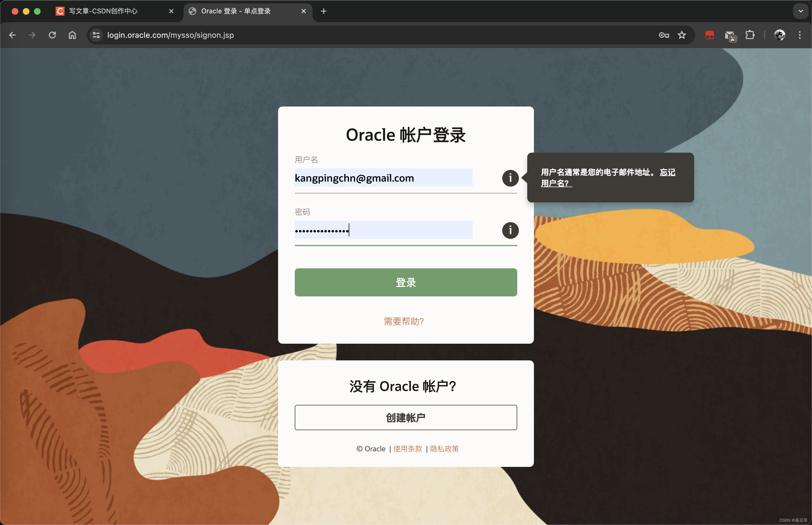Bookmark this page with the star icon
Image resolution: width=812 pixels, height=525 pixels.
click(682, 35)
